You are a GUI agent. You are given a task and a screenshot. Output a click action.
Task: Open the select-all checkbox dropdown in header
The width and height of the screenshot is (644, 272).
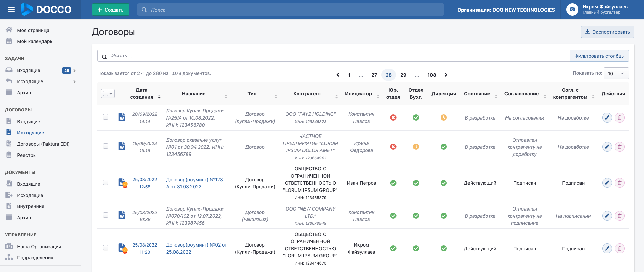[x=108, y=93]
